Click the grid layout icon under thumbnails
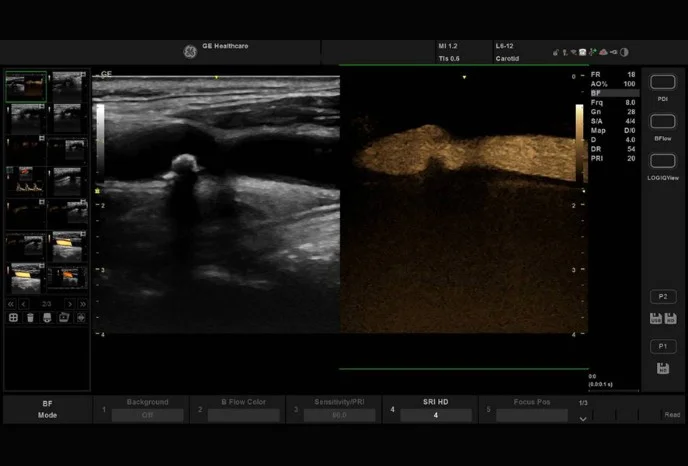688x466 pixels. click(13, 318)
